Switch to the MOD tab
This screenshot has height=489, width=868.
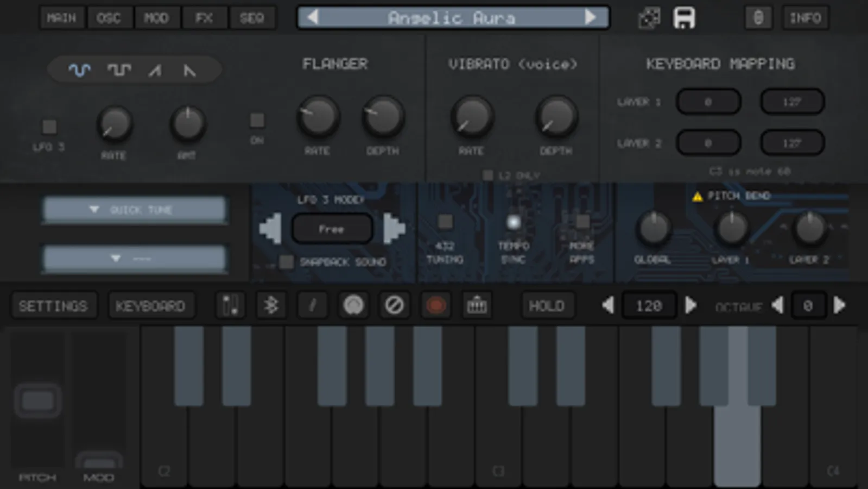coord(156,18)
